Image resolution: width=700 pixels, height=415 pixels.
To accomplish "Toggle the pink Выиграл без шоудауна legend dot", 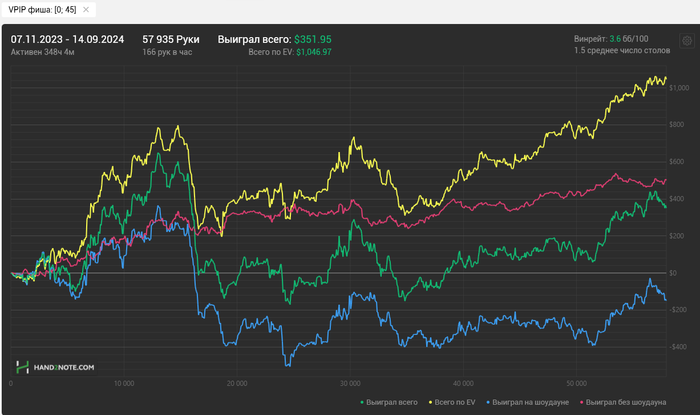I will (584, 402).
